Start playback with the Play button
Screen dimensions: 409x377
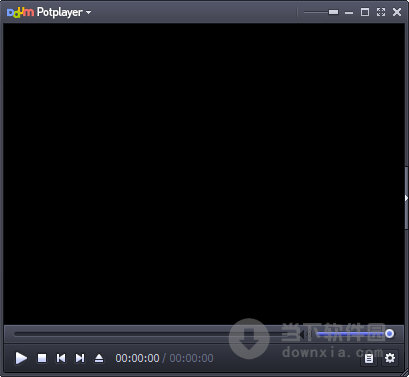point(21,358)
